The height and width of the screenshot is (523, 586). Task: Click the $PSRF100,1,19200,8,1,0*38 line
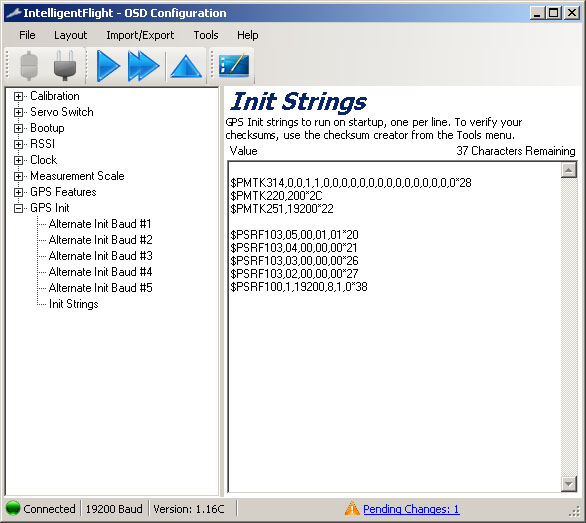click(x=299, y=287)
